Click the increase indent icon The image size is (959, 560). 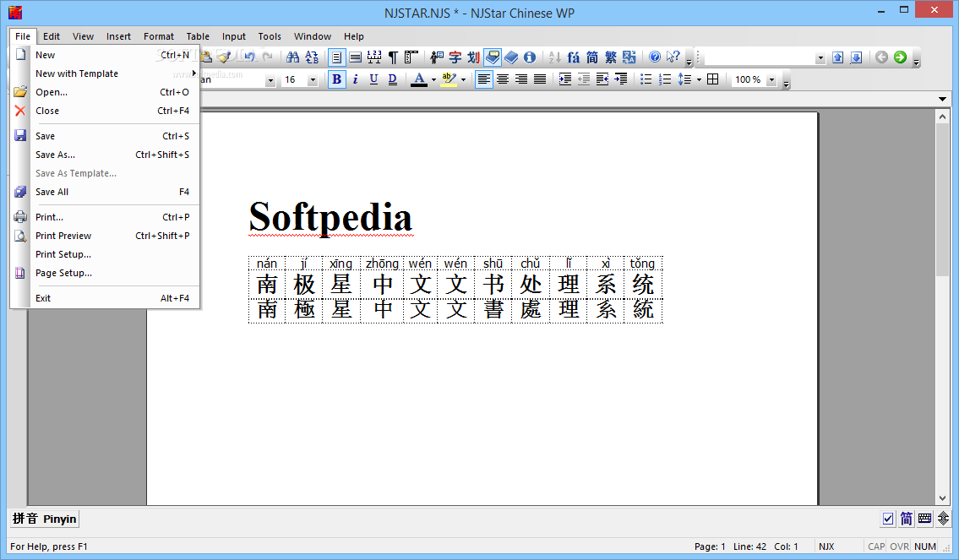click(565, 79)
